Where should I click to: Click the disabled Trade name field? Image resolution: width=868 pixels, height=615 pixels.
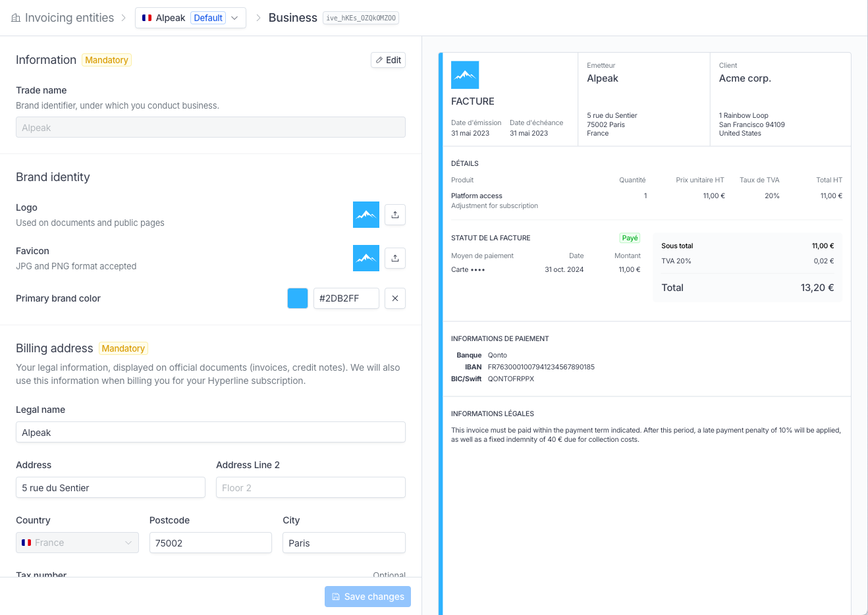click(211, 127)
